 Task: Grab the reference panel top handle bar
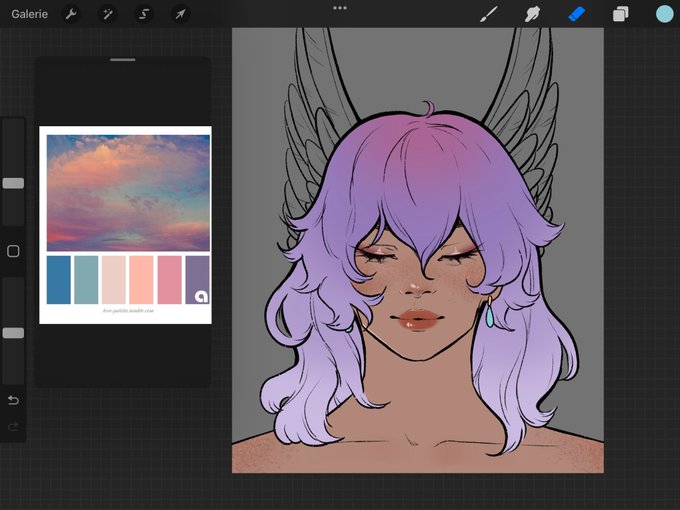[x=123, y=60]
